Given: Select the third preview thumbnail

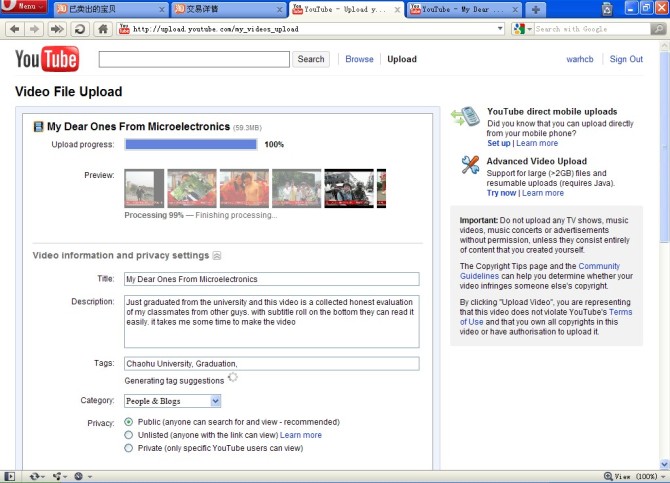Looking at the screenshot, I should coord(244,188).
